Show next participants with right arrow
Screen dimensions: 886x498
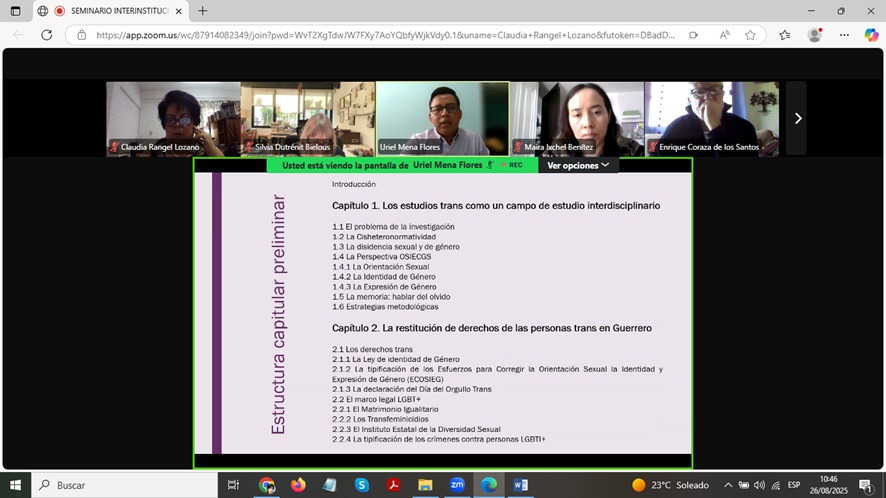[x=797, y=118]
